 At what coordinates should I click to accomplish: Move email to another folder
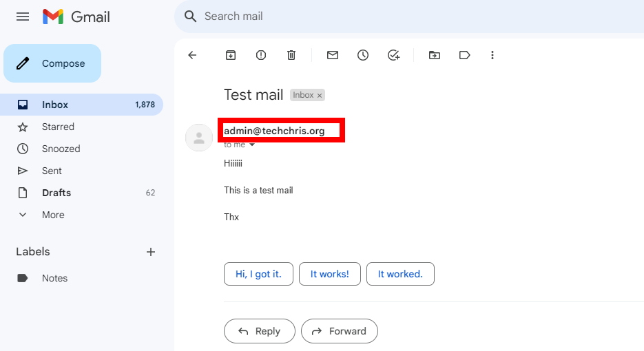tap(435, 55)
